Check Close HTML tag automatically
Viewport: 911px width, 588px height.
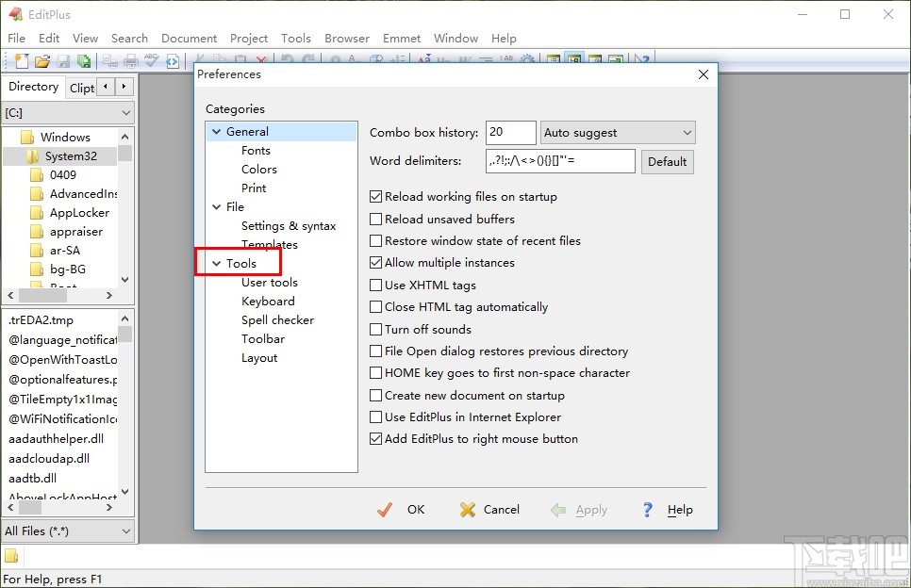376,307
